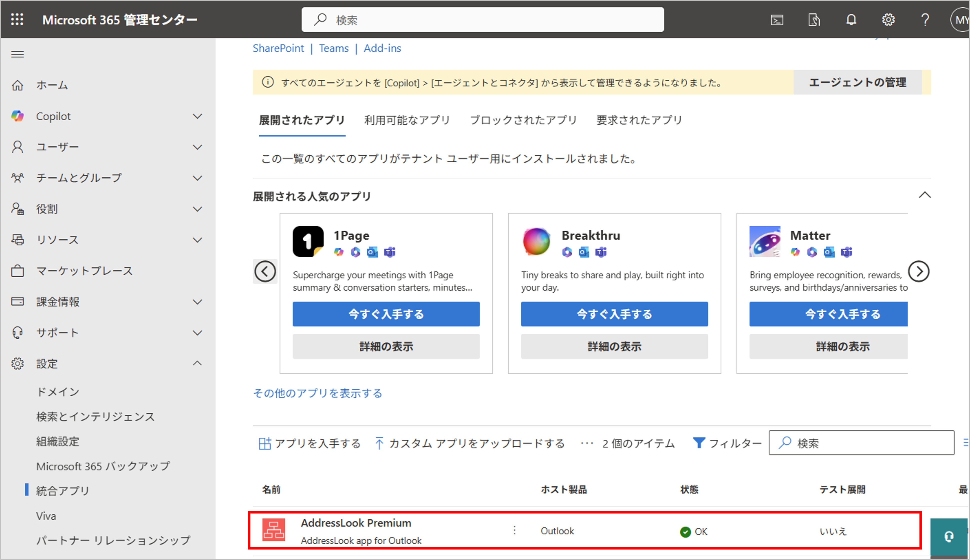Expand the Copilot navigation section

197,116
